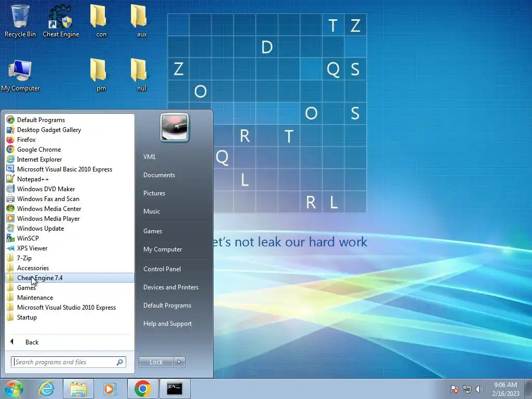This screenshot has height=399, width=532.
Task: Click the taskbar clock showing 9:06 AM
Action: 506,389
